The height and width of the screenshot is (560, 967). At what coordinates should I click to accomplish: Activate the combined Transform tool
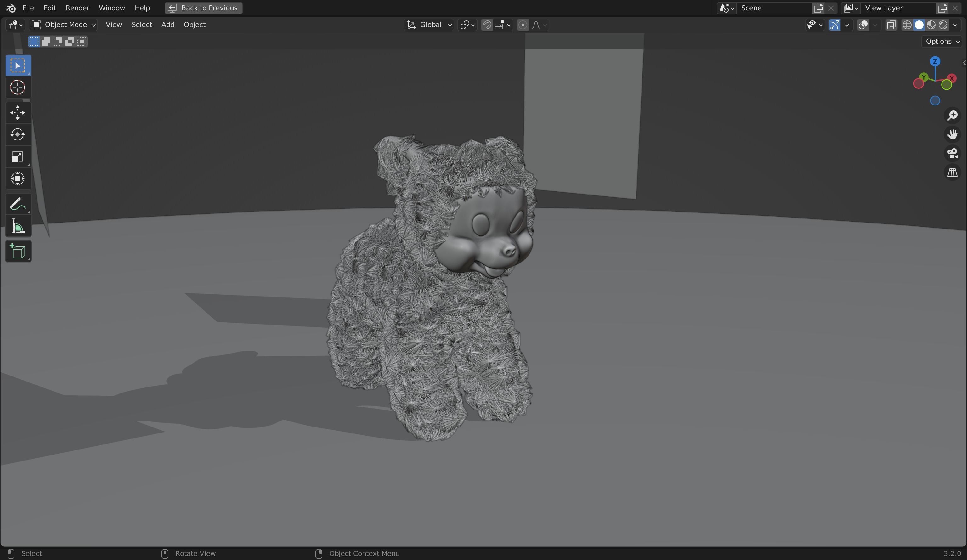(18, 179)
